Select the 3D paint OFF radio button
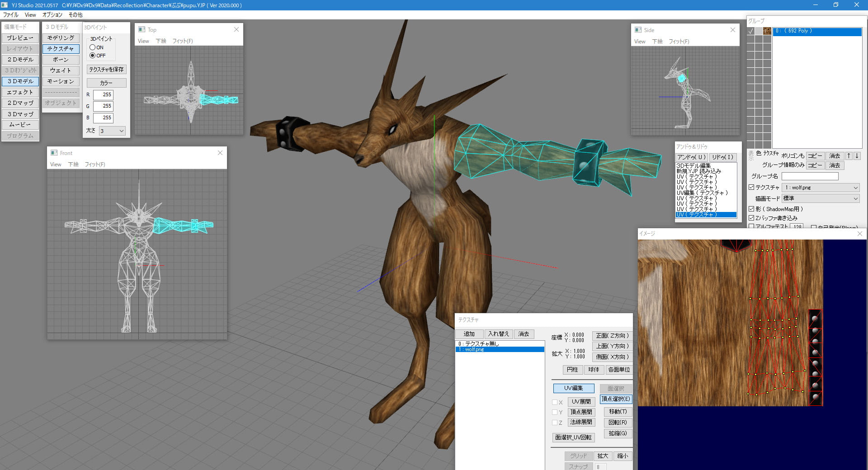The height and width of the screenshot is (470, 868). pos(93,55)
